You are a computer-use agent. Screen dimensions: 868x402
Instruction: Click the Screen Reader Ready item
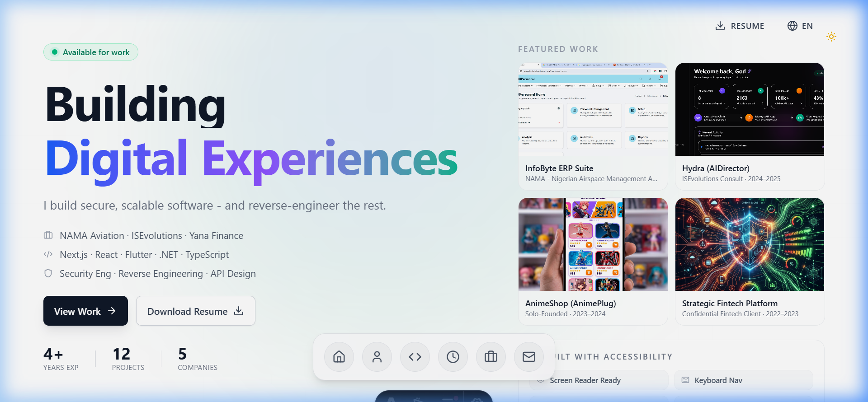599,380
